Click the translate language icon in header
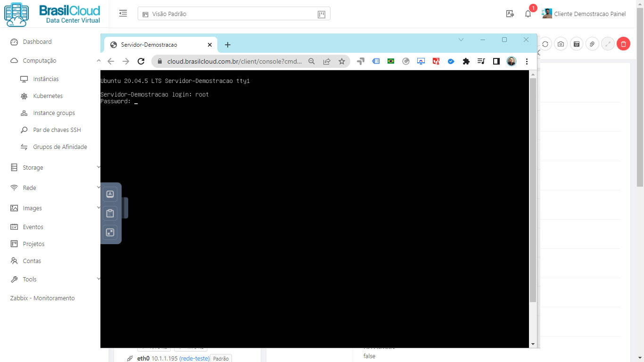Screen dimensions: 644x362 tap(510, 14)
